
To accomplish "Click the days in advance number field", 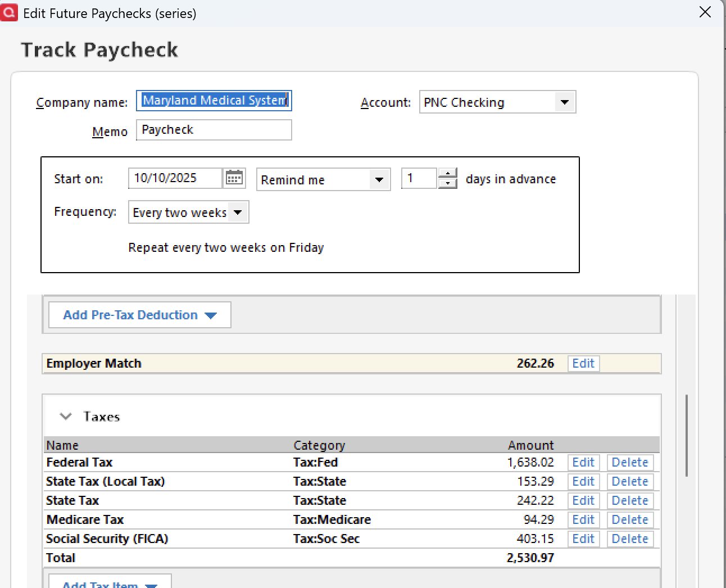I will pos(419,178).
